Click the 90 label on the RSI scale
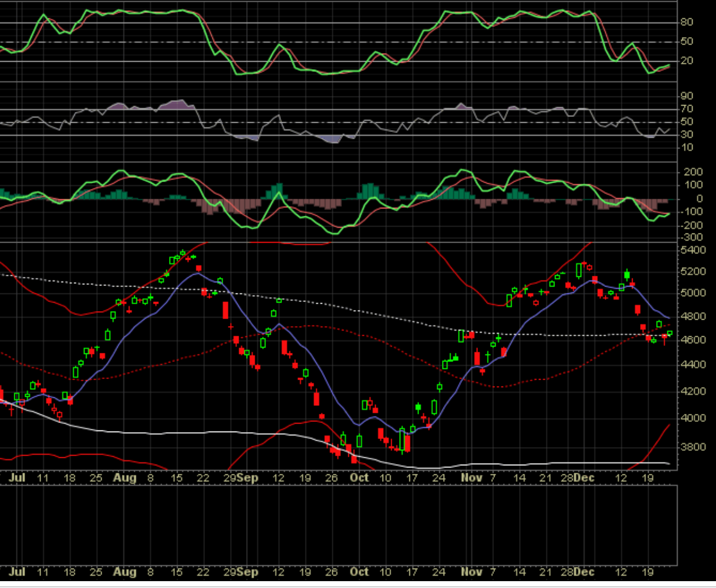This screenshot has height=588, width=716. tap(687, 96)
